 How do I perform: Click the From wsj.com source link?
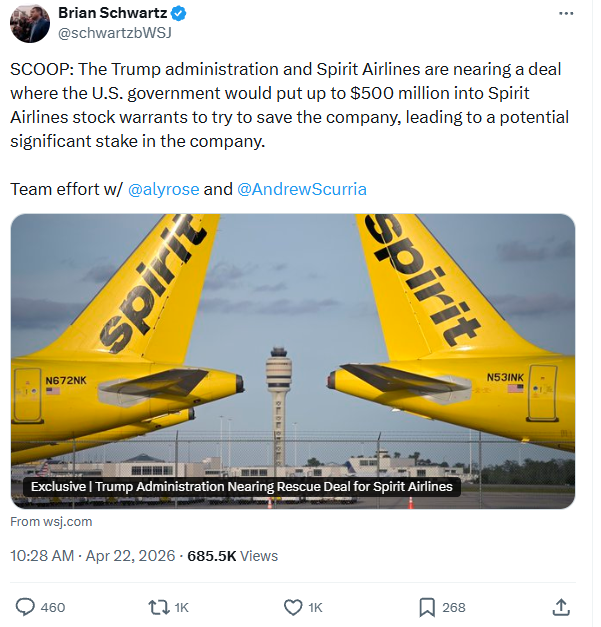point(51,521)
